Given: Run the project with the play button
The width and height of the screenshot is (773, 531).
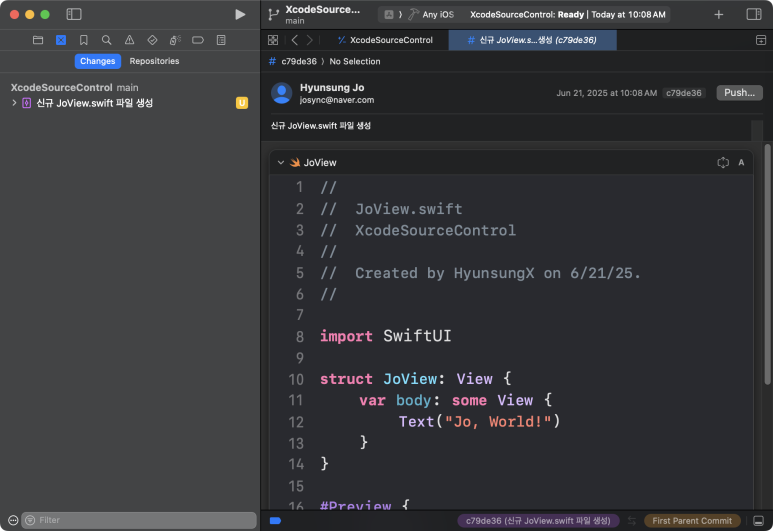Looking at the screenshot, I should coord(240,14).
